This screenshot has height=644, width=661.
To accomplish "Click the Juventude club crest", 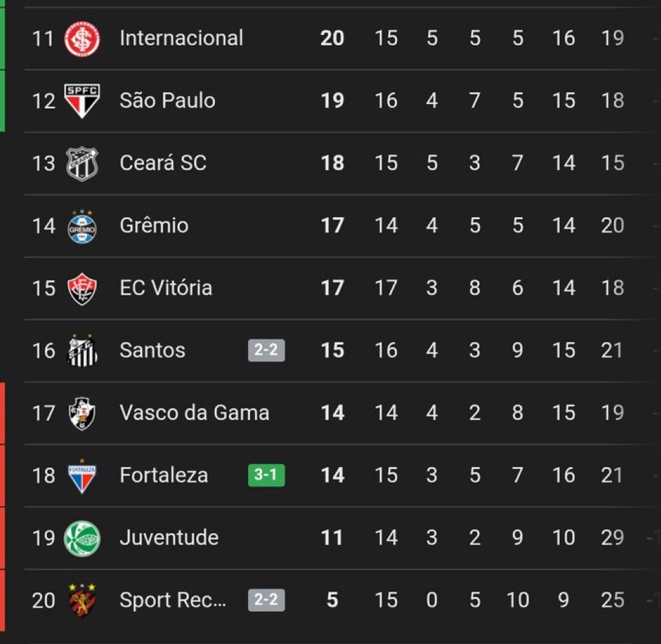I will coord(82,538).
